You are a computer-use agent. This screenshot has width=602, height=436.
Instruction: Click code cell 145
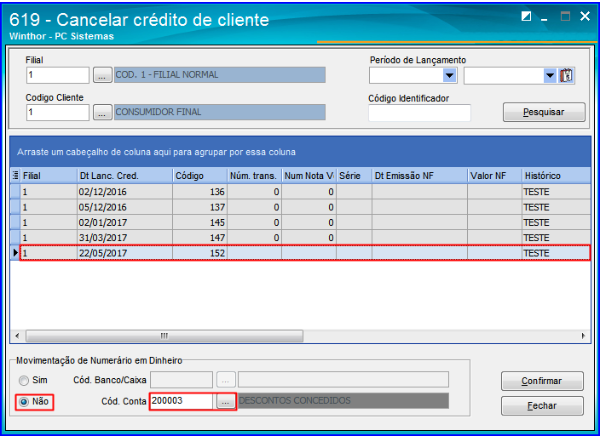[x=200, y=223]
